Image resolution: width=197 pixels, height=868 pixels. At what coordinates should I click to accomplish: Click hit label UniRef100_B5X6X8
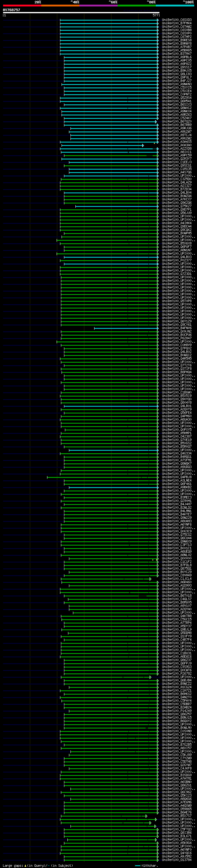click(x=177, y=243)
